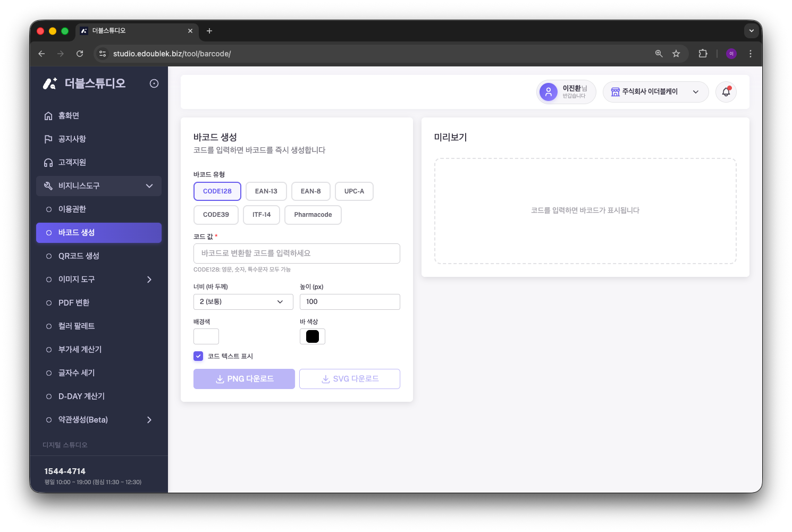The image size is (792, 532).
Task: Click the 이진환 user profile avatar
Action: coord(549,92)
